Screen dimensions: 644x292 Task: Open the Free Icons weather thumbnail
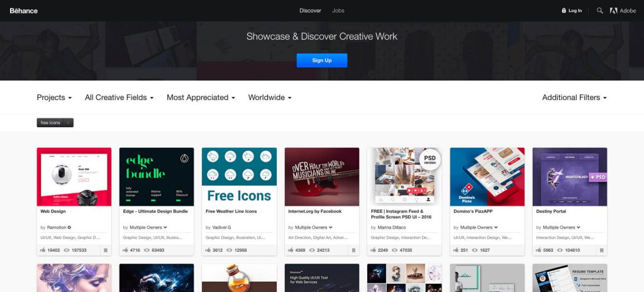pyautogui.click(x=239, y=177)
